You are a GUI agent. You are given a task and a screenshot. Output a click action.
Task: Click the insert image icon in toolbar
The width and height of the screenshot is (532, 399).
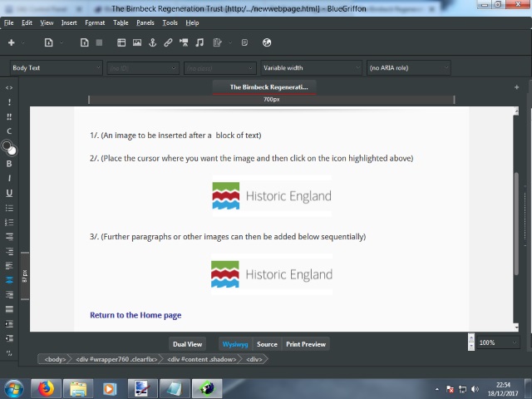coord(137,42)
